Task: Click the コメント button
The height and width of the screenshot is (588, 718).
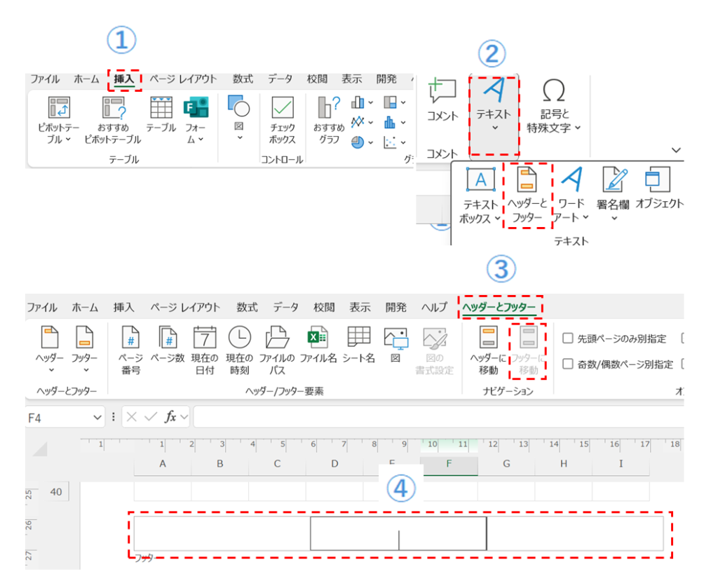Action: pos(442,102)
